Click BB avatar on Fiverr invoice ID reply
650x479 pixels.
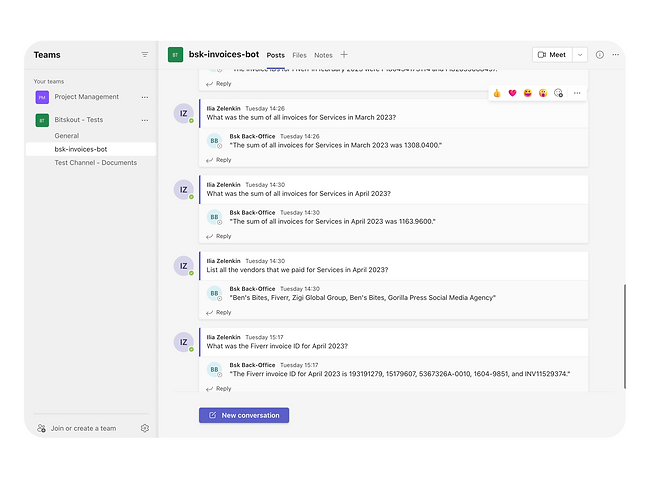[x=214, y=370]
